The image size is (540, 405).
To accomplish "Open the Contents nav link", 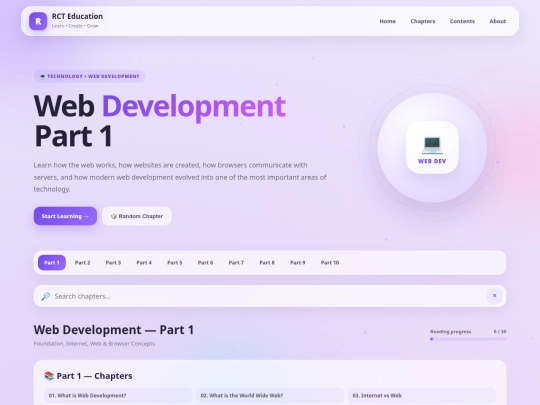I will pos(462,21).
